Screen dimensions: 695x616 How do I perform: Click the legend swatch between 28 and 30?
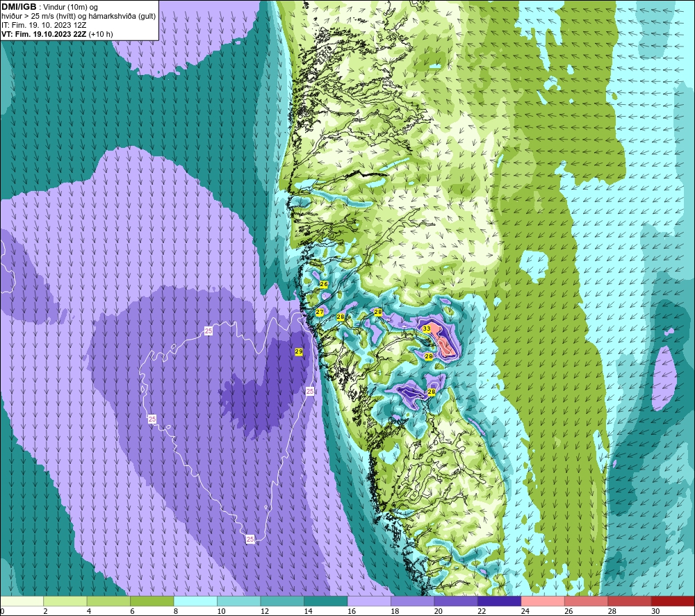(630, 601)
